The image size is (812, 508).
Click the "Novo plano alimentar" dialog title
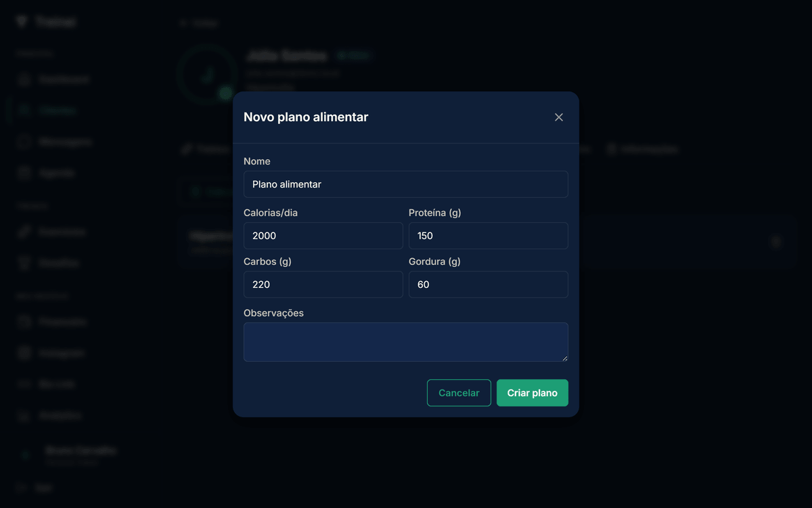(x=306, y=117)
